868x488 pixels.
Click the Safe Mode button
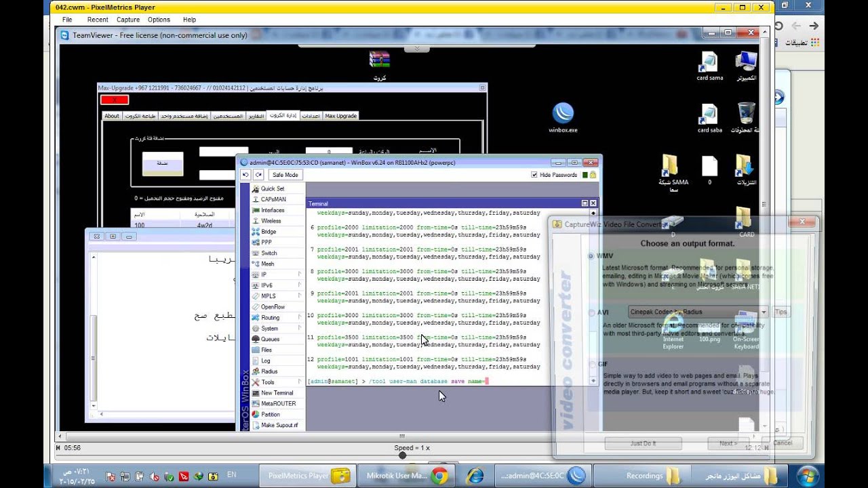click(285, 175)
